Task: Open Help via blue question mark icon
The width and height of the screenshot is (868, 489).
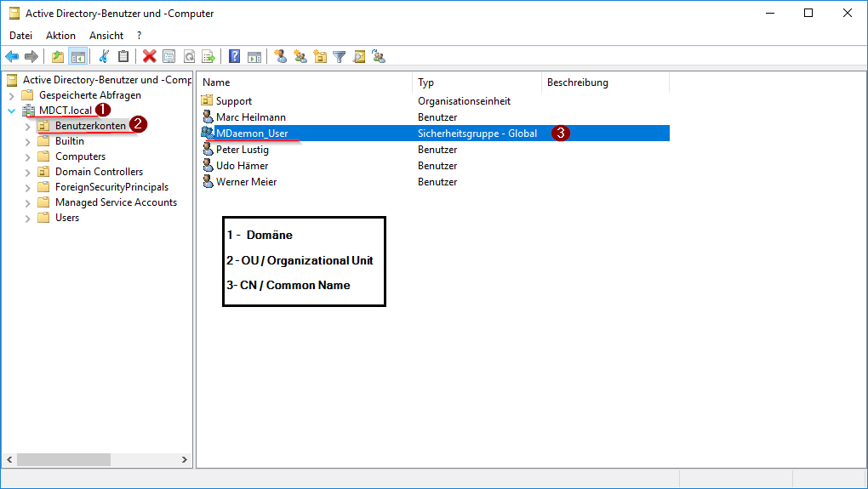Action: pos(234,57)
